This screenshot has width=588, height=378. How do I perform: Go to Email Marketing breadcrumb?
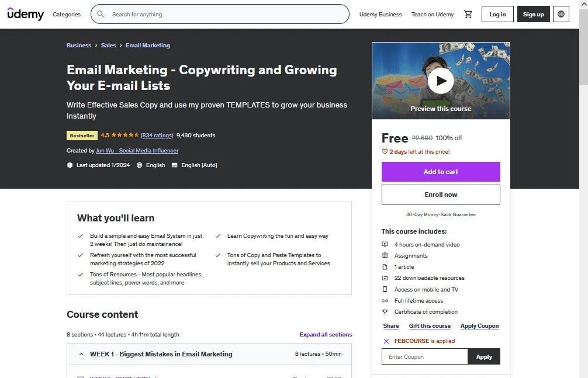pos(148,46)
